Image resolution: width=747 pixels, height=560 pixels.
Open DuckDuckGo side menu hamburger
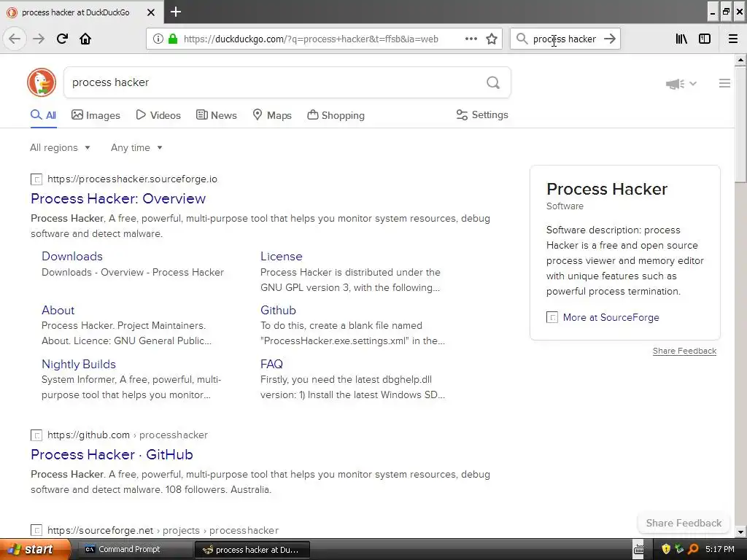[x=724, y=83]
